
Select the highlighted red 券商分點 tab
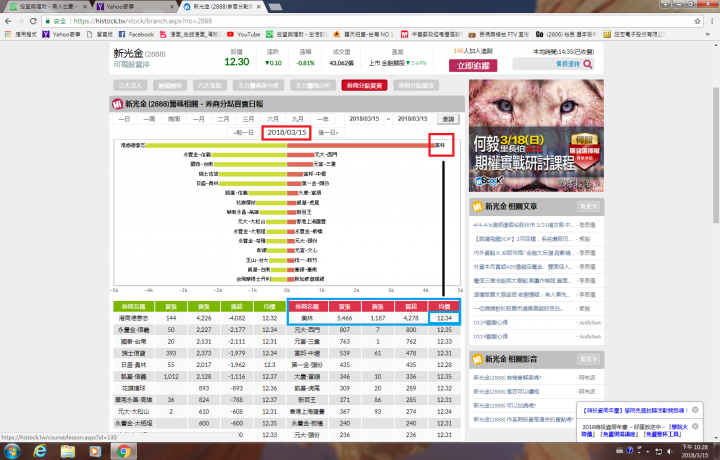coord(365,85)
